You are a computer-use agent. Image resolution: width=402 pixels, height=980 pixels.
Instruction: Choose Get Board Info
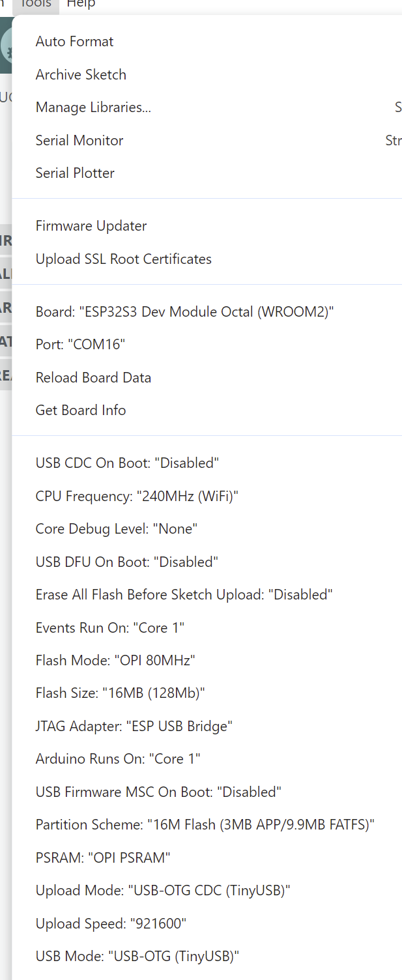[x=81, y=411]
